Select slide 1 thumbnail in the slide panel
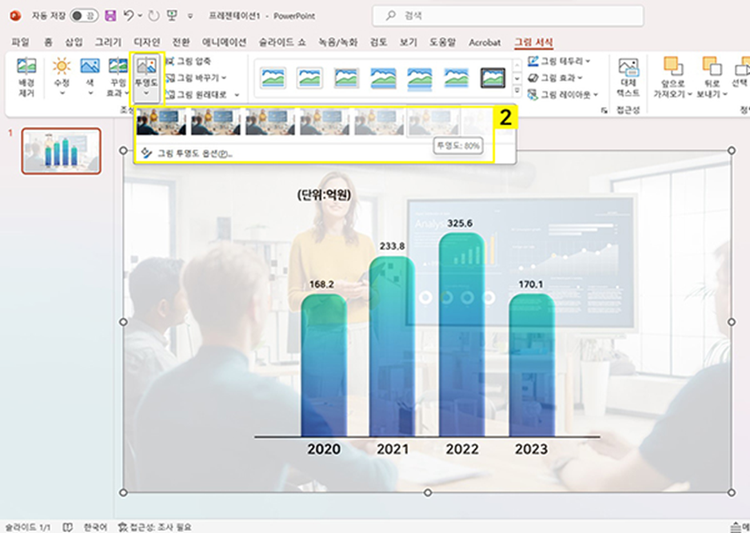Image resolution: width=750 pixels, height=533 pixels. pos(61,151)
